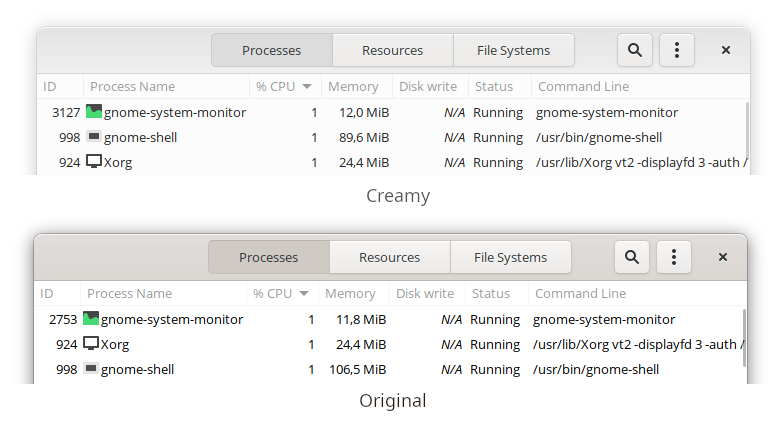Click gnome-system-monitor icon in Original window

(91, 318)
